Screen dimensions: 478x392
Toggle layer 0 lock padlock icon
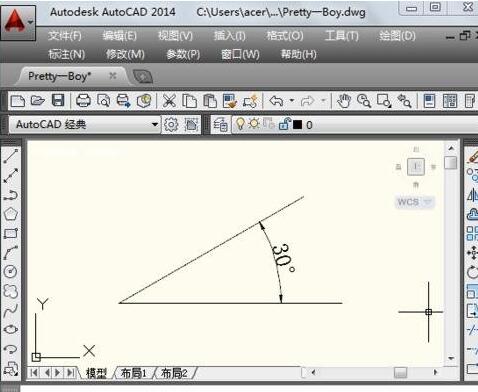(285, 124)
